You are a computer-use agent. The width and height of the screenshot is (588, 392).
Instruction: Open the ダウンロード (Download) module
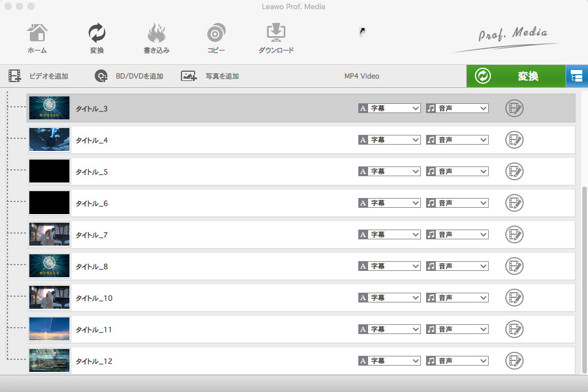[x=276, y=38]
